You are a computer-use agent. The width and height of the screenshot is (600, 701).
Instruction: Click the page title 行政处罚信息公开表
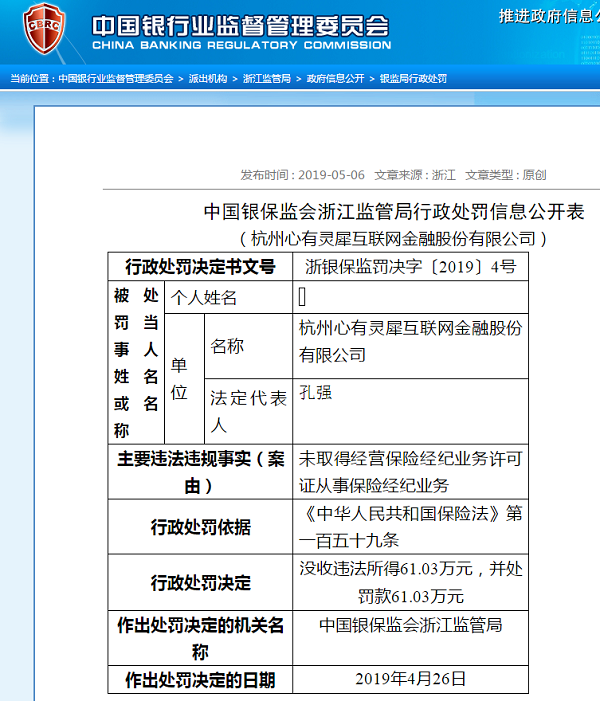[x=393, y=211]
